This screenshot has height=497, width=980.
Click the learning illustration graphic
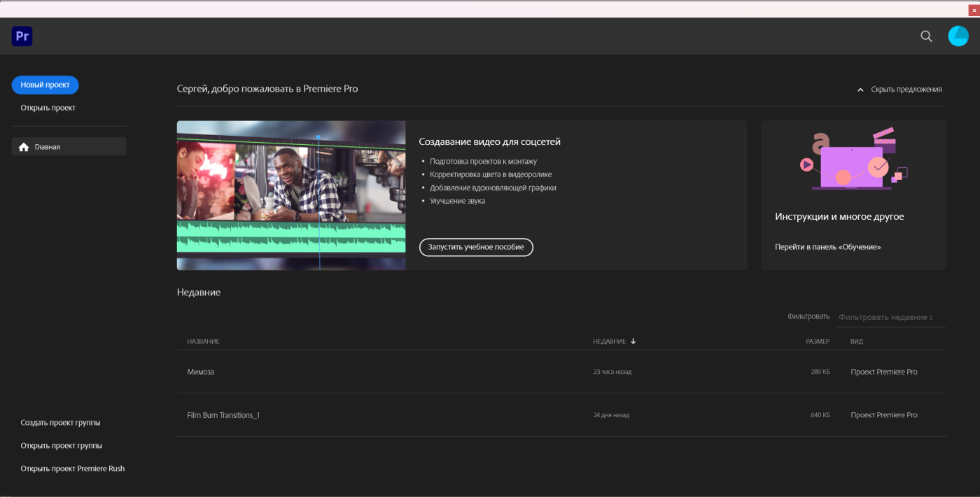pyautogui.click(x=853, y=160)
